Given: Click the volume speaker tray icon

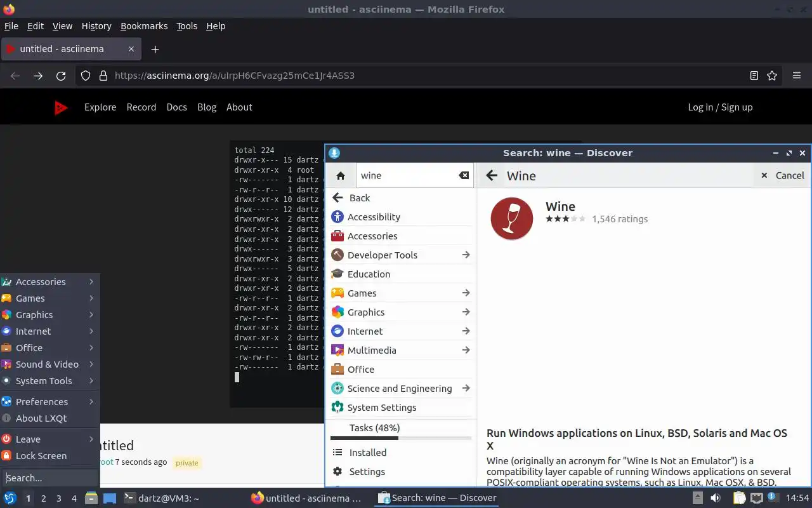Looking at the screenshot, I should [x=716, y=498].
